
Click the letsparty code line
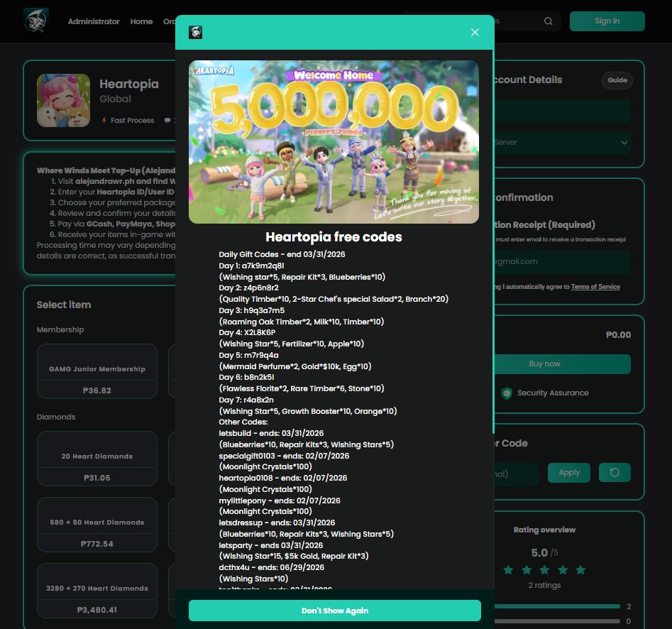[x=271, y=545]
